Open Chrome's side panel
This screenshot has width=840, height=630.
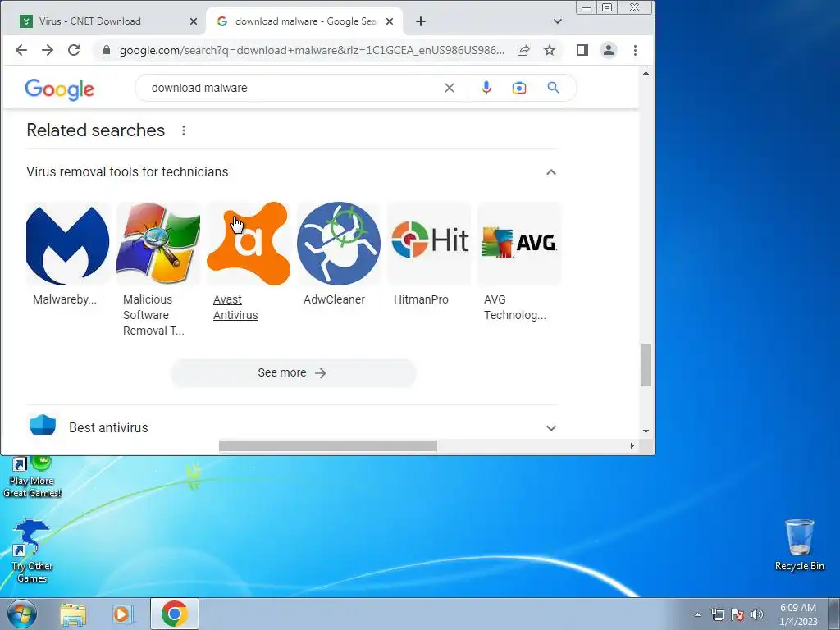582,50
